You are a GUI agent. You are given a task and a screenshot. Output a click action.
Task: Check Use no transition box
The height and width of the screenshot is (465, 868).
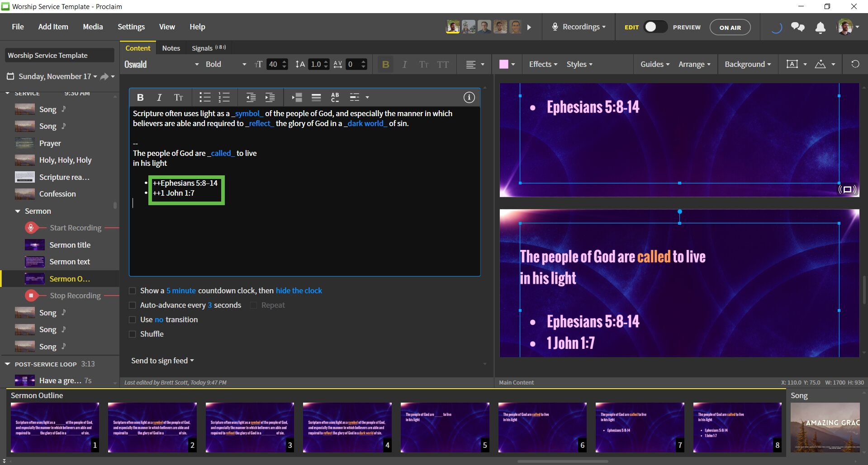[x=133, y=320]
